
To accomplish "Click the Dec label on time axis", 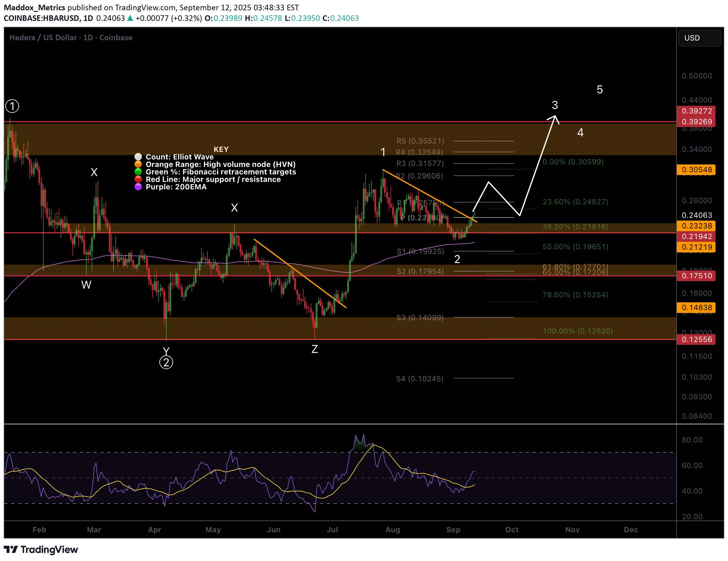I will tap(631, 530).
